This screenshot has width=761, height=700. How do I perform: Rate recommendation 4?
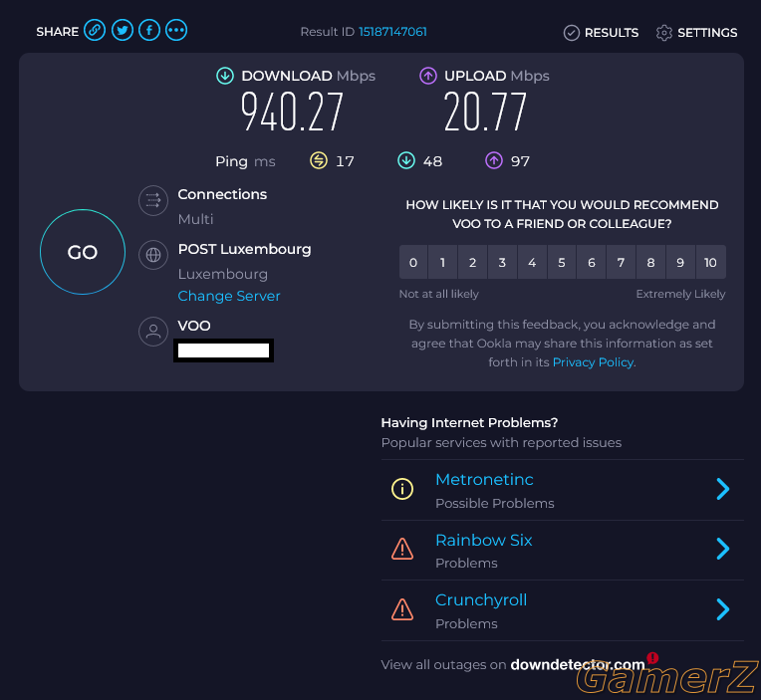(532, 263)
